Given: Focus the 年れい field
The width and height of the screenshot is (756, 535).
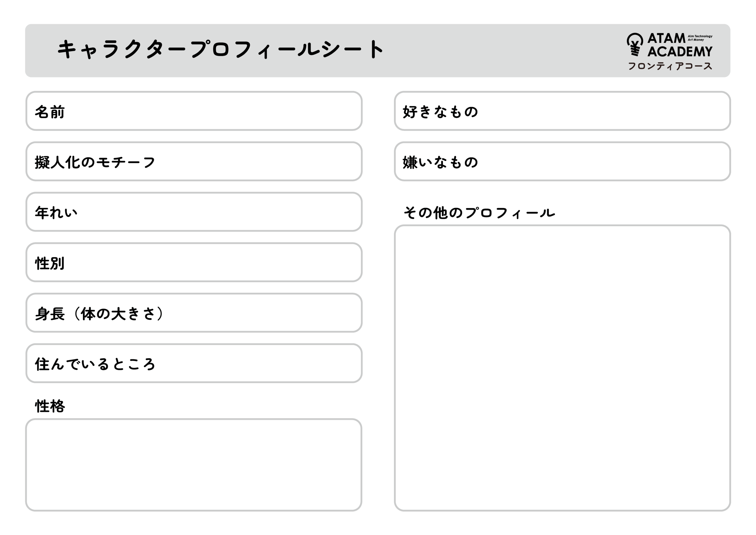Looking at the screenshot, I should [x=194, y=212].
